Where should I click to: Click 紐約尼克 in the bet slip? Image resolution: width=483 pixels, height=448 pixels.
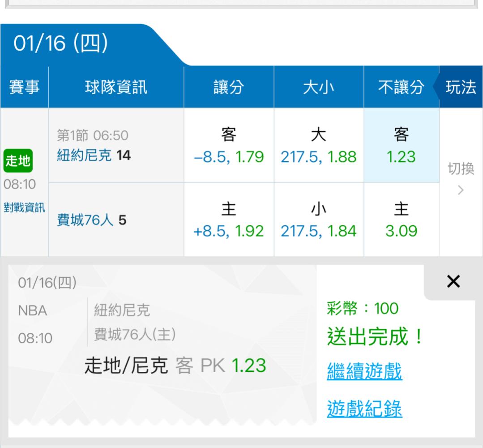pos(122,310)
